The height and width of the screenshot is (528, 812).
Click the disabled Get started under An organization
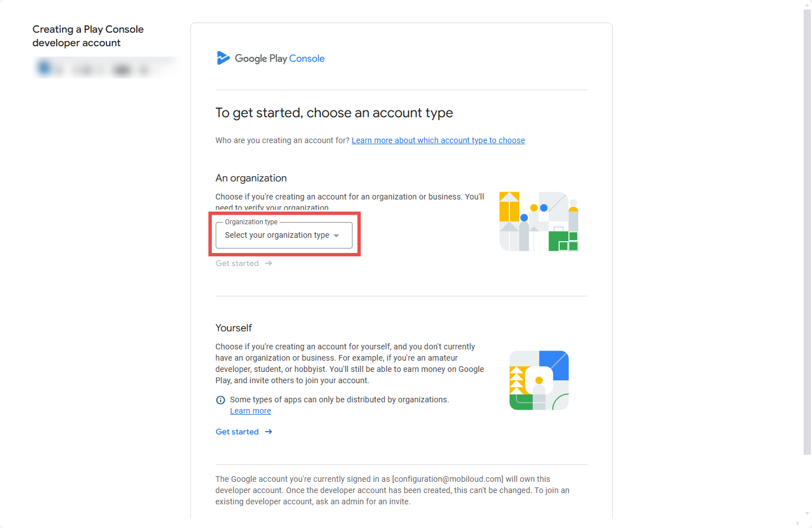coord(237,263)
